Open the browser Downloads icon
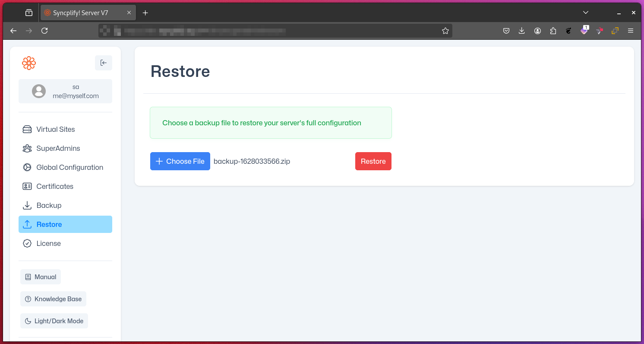The image size is (644, 344). [521, 31]
